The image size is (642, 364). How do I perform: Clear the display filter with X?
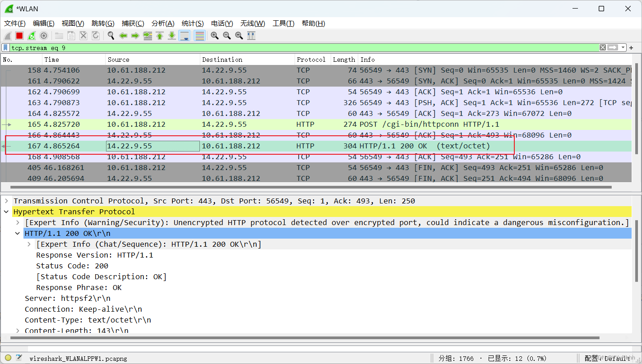pyautogui.click(x=603, y=47)
